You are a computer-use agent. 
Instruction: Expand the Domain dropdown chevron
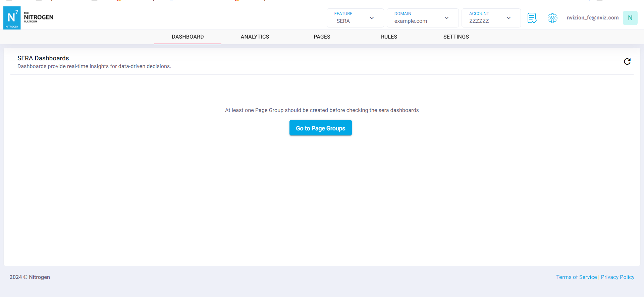446,18
